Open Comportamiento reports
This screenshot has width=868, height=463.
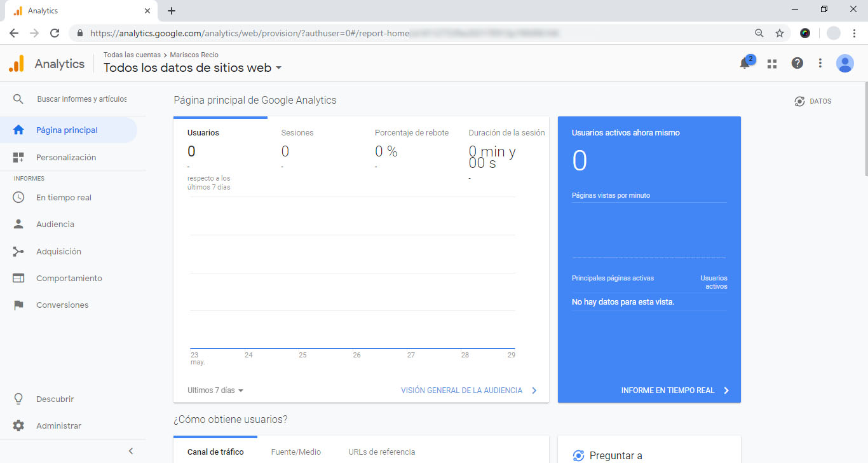[69, 278]
